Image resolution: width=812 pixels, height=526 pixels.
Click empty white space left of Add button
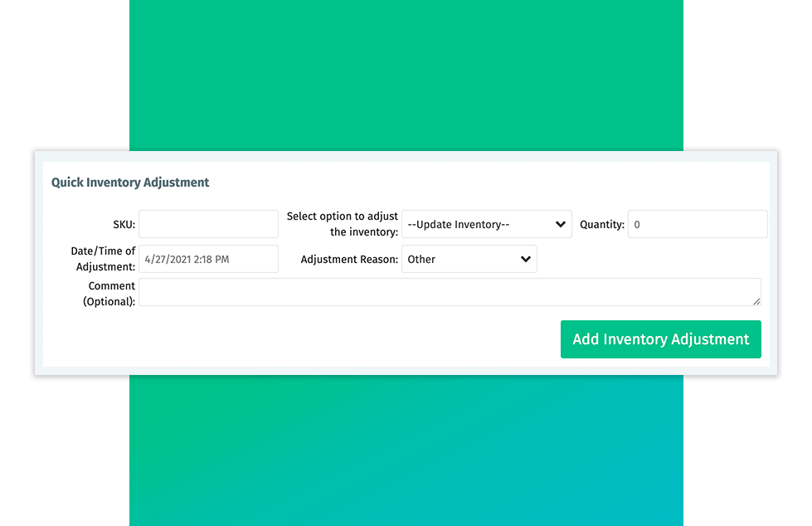[x=332, y=339]
